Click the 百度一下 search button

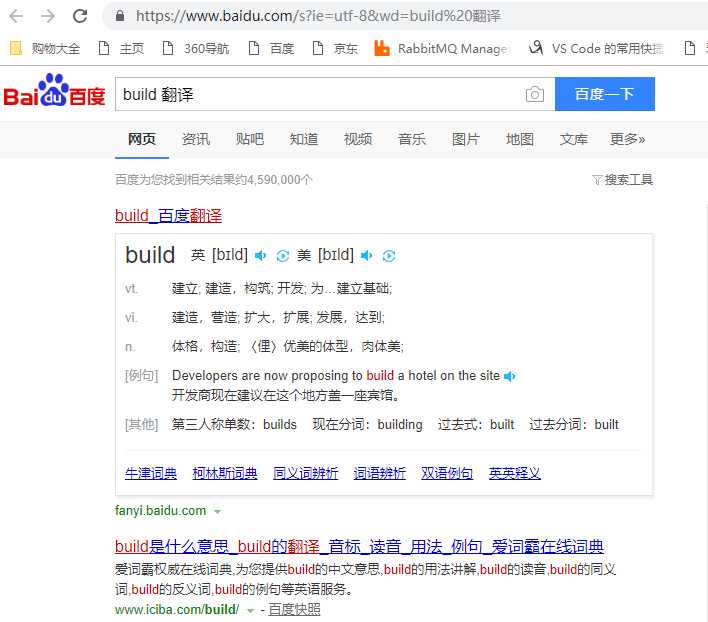pos(605,94)
